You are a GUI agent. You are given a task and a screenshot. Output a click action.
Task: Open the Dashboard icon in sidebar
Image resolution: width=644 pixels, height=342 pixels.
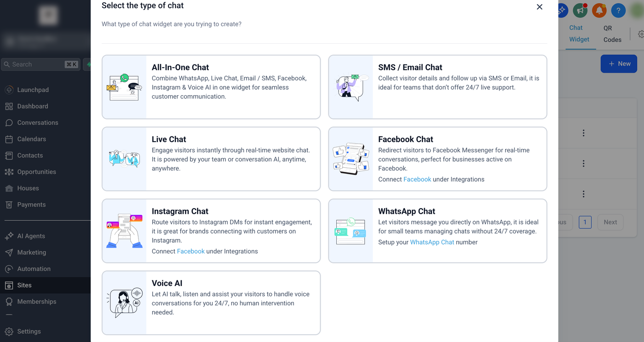coord(9,106)
